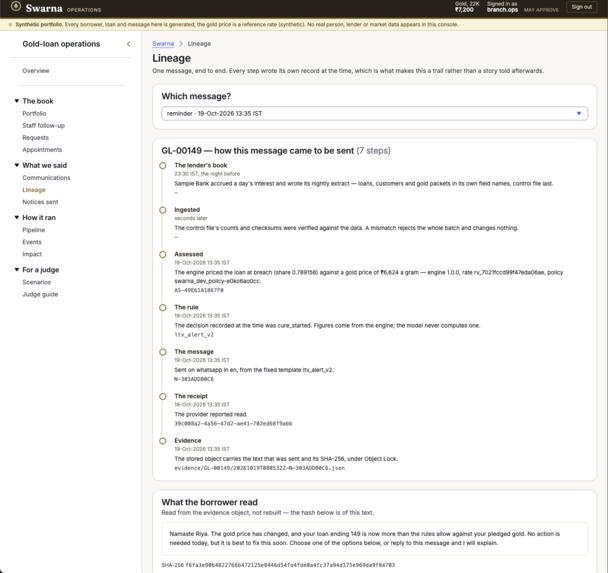Select Lineage in the sidebar
This screenshot has width=608, height=573.
pyautogui.click(x=34, y=190)
